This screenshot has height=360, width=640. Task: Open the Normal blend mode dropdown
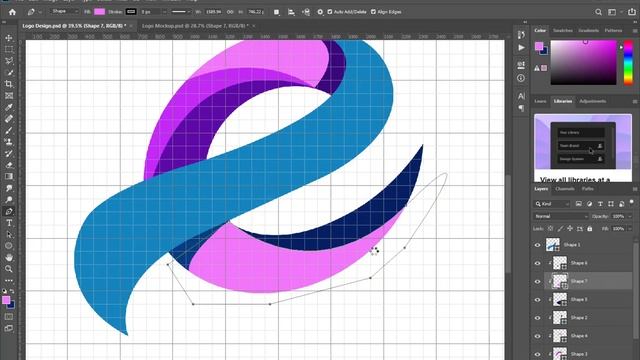pos(560,216)
